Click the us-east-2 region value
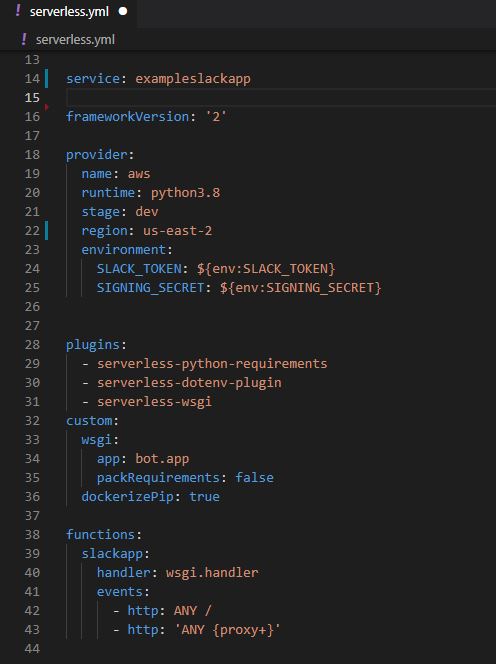This screenshot has width=496, height=664. pyautogui.click(x=177, y=231)
